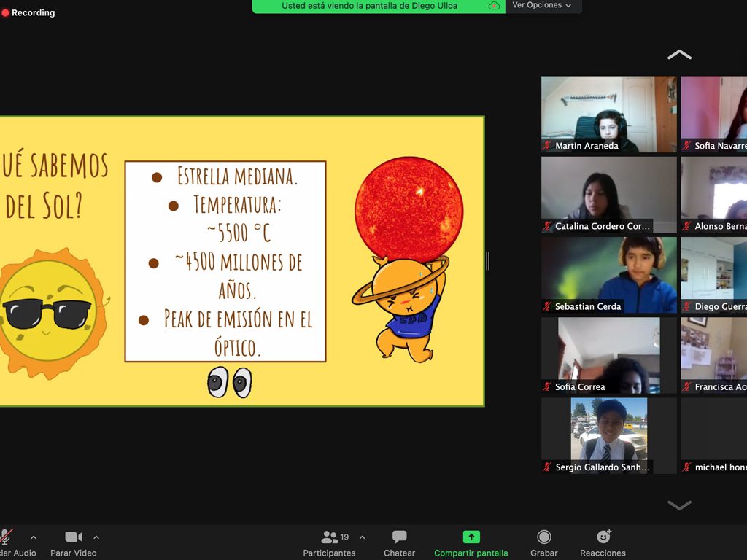This screenshot has height=560, width=747.
Task: Expand audio options arrow next to microphone
Action: (x=33, y=537)
